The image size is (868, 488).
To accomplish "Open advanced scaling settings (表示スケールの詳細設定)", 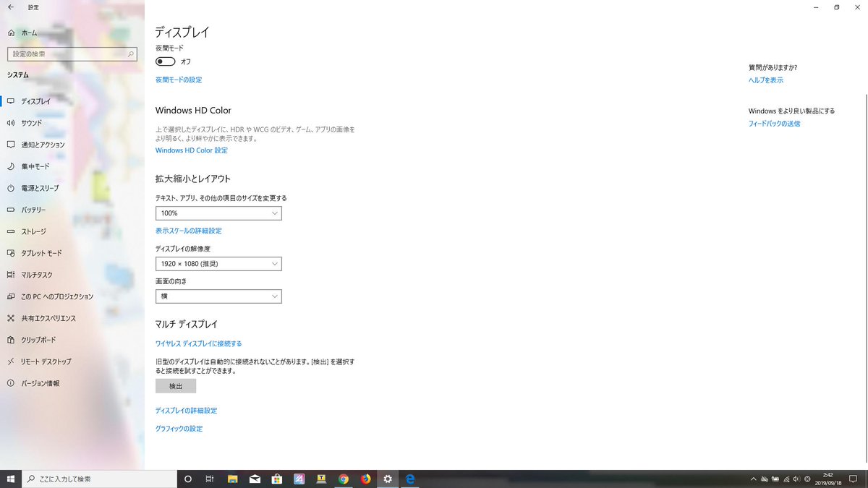I will (189, 231).
